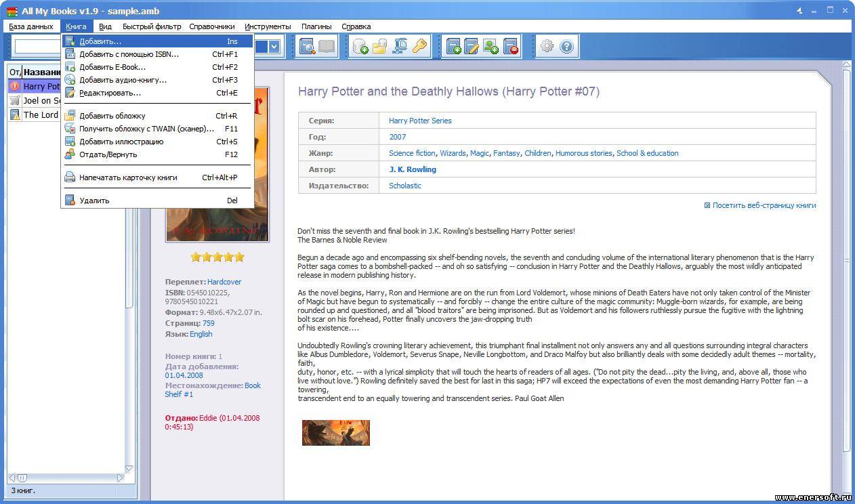Viewport: 855px width, 504px height.
Task: Click the School & education genre link
Action: click(647, 153)
